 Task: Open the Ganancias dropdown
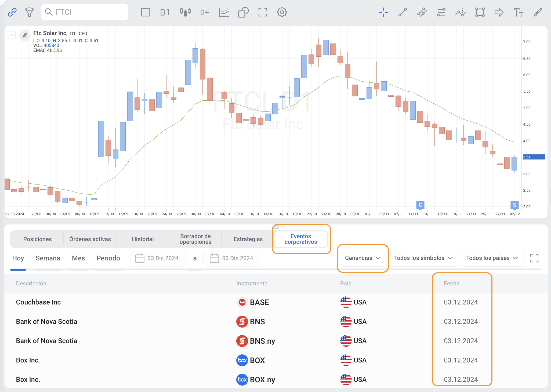click(x=363, y=258)
